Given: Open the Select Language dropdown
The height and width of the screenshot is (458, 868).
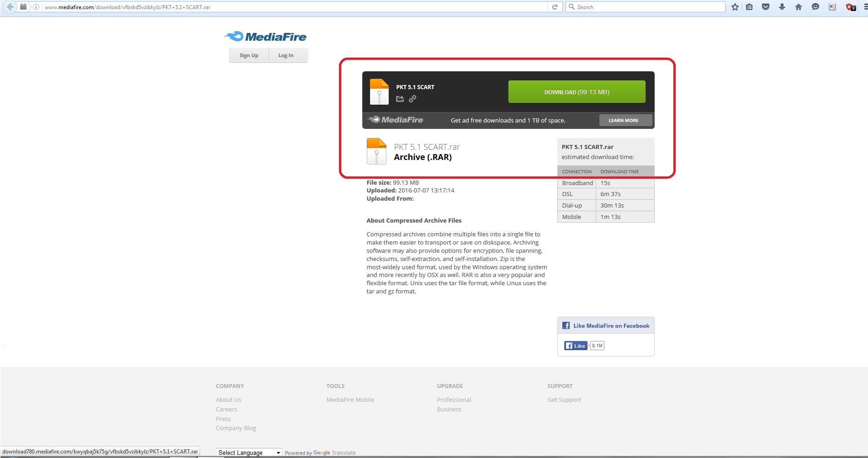Looking at the screenshot, I should tap(249, 453).
